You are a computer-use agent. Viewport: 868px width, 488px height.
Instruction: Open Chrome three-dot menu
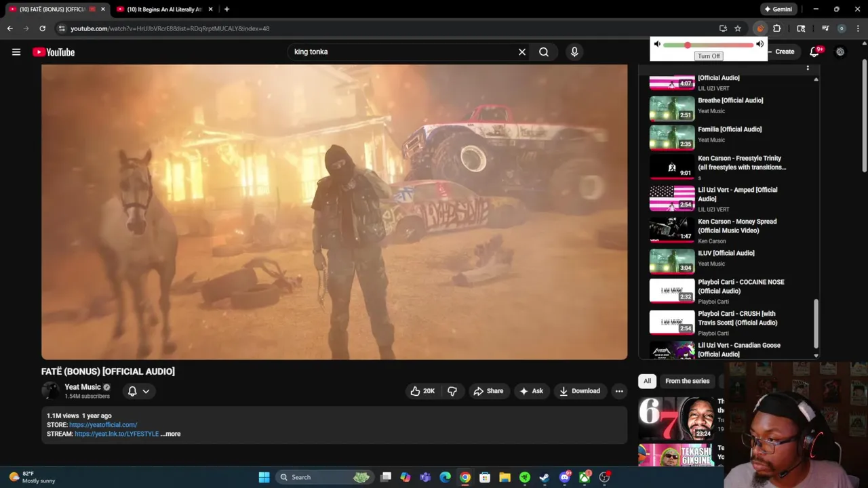coord(858,28)
